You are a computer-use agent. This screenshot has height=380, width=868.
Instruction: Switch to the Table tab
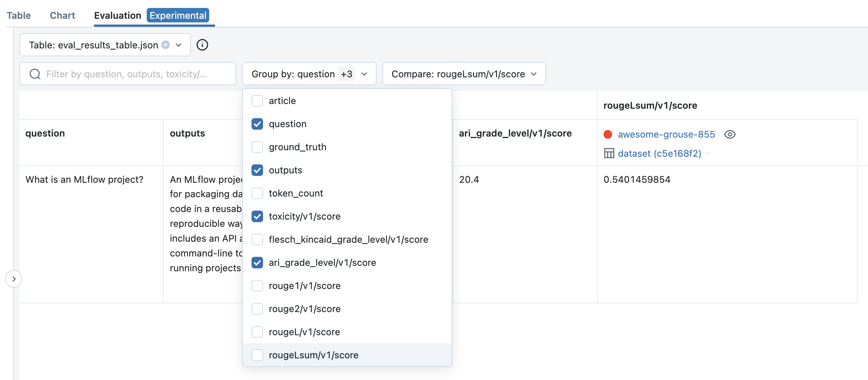point(18,15)
